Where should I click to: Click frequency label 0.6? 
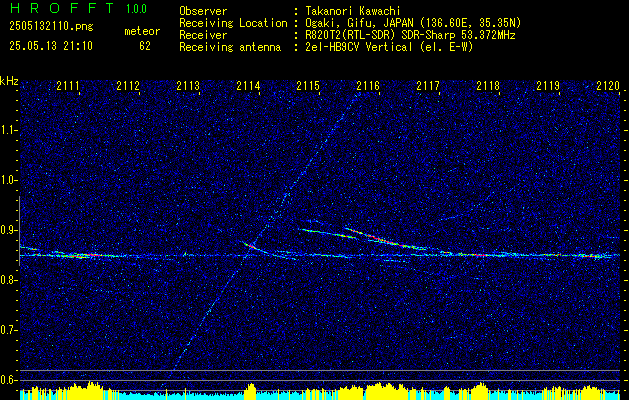(x=8, y=380)
